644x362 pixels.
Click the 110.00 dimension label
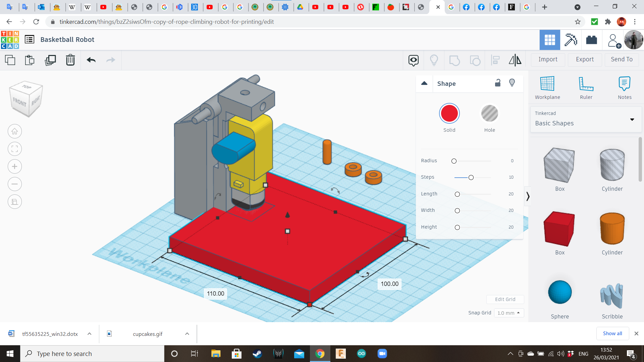[215, 294]
